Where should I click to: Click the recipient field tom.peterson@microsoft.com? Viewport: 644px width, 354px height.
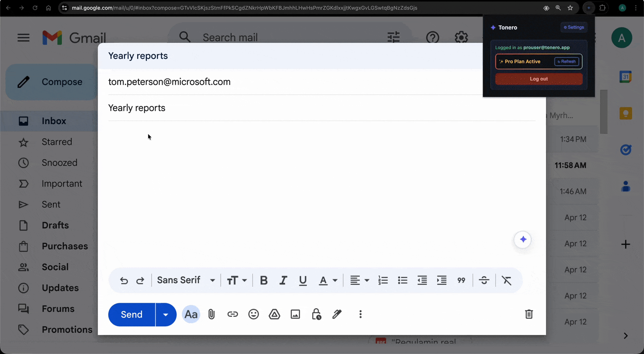point(169,82)
